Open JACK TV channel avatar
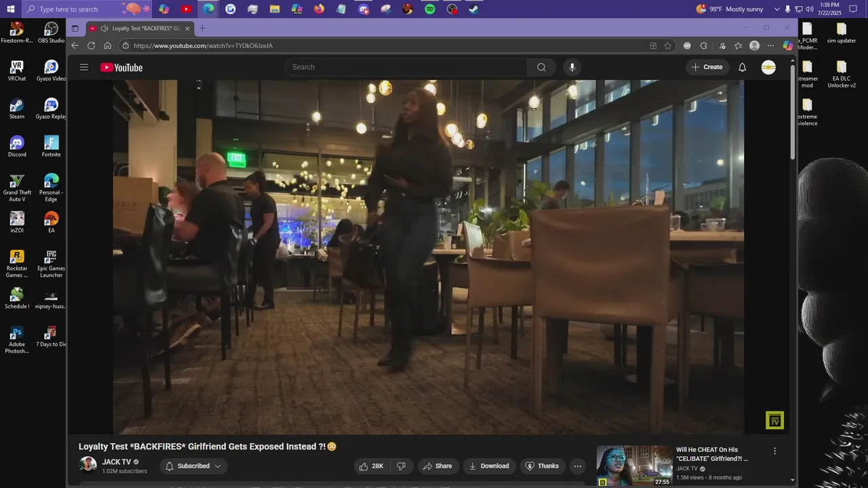Viewport: 868px width, 488px height. 87,465
